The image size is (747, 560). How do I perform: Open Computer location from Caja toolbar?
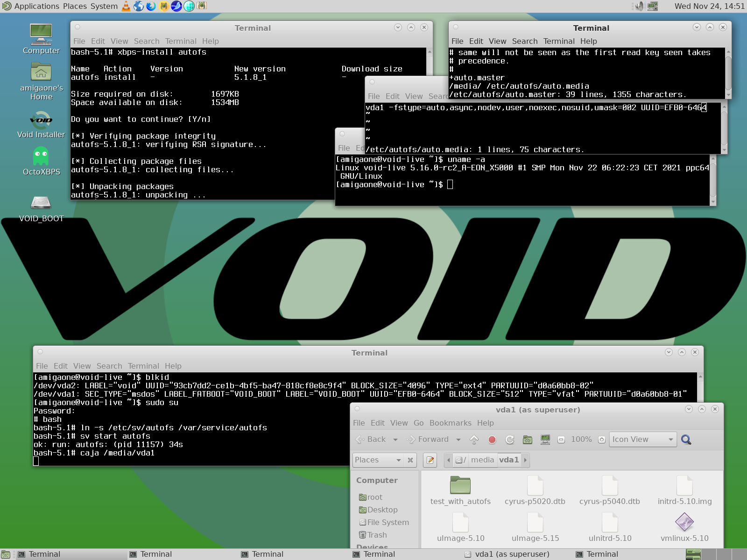point(545,440)
